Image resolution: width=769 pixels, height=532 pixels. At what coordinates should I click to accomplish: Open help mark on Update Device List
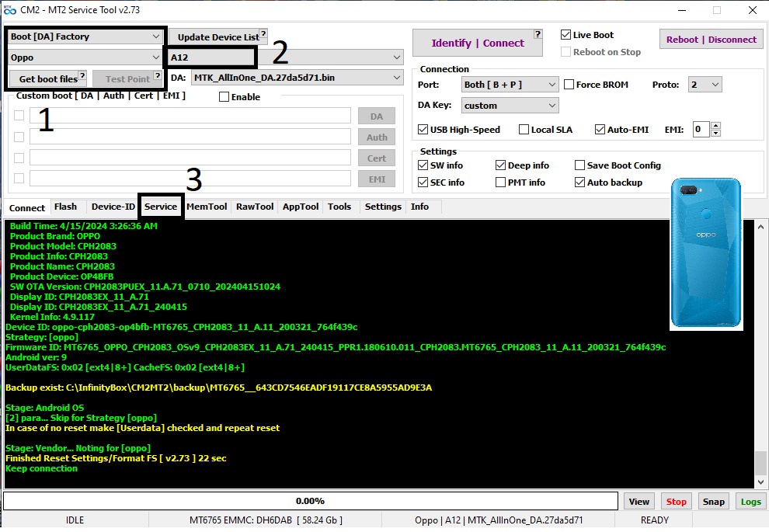tap(263, 33)
